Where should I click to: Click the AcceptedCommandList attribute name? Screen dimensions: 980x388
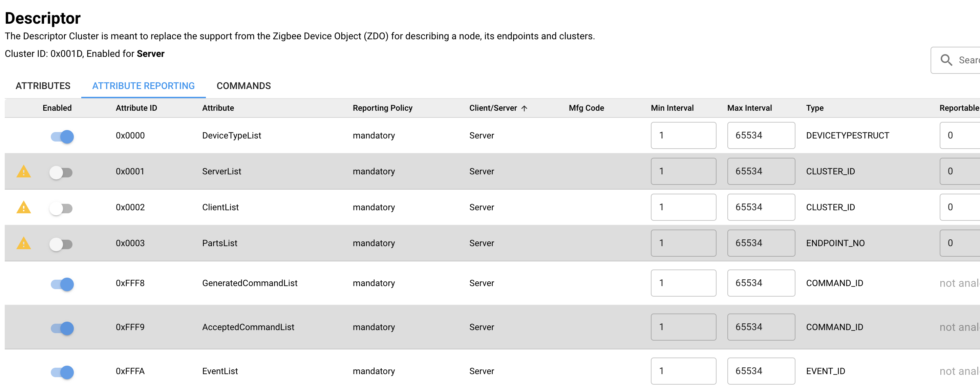coord(248,327)
